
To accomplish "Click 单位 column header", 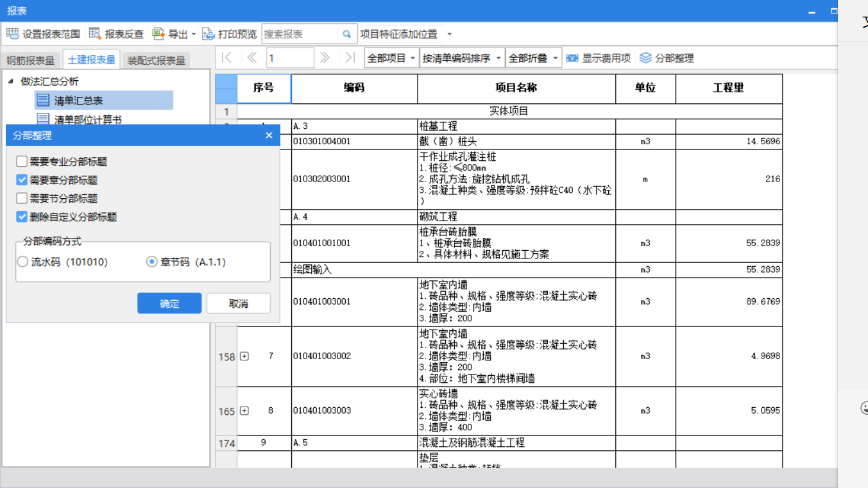I will coord(645,88).
